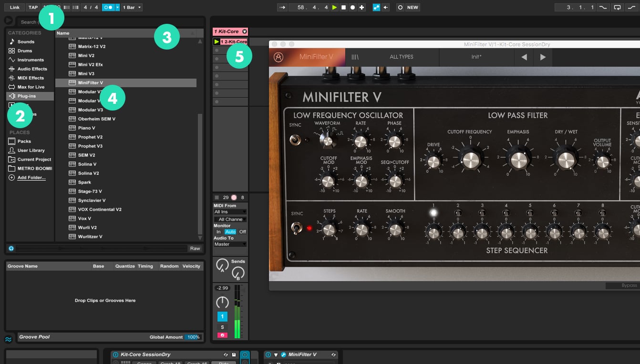Click the punch-out switch icon
Image resolution: width=640 pixels, height=364 pixels.
pos(631,8)
